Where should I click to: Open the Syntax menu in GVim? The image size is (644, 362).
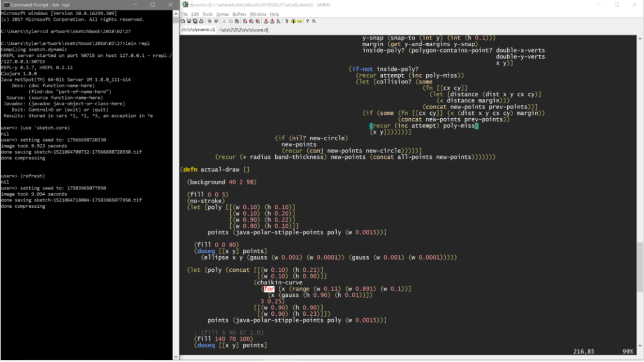tap(222, 14)
